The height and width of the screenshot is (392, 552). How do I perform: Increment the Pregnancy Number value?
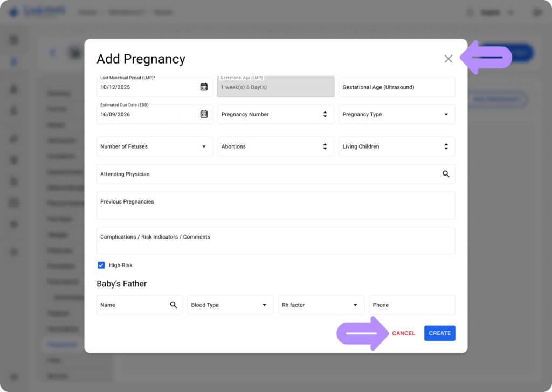tap(325, 112)
